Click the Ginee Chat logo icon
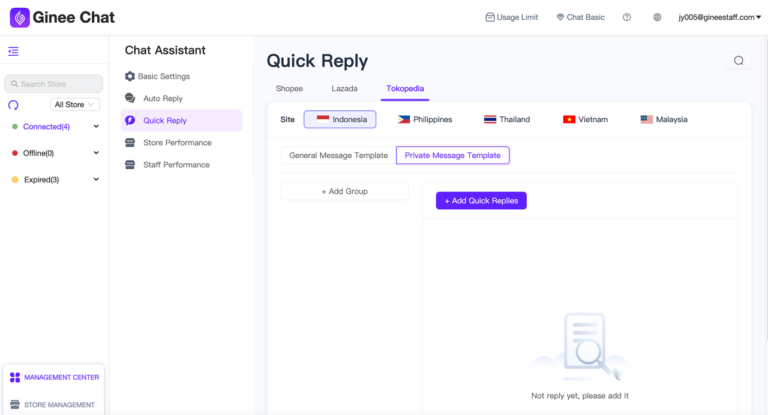Image resolution: width=768 pixels, height=415 pixels. pyautogui.click(x=19, y=17)
